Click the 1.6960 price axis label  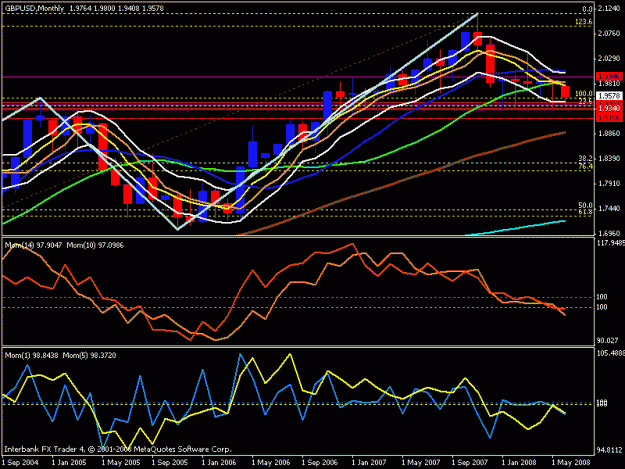[609, 234]
